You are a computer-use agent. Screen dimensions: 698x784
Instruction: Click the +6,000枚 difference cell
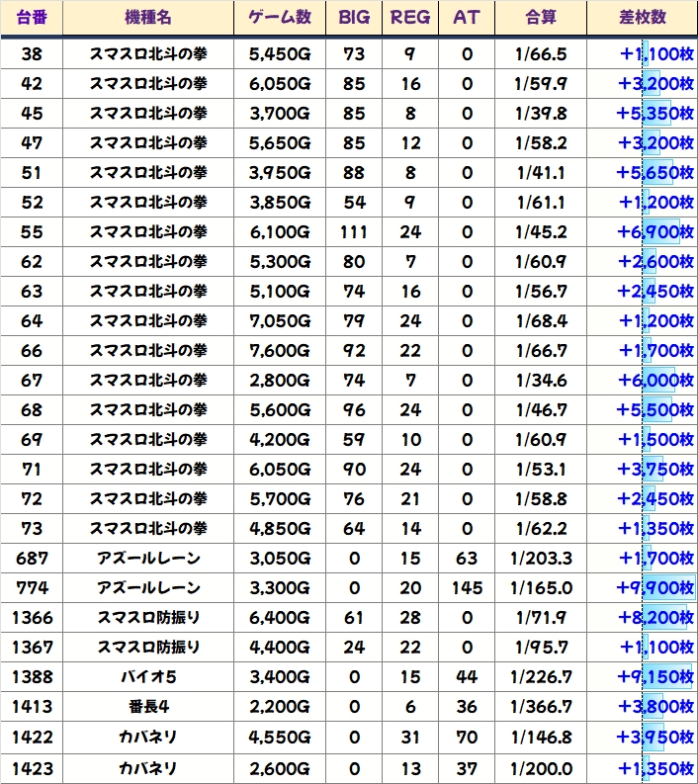[642, 381]
